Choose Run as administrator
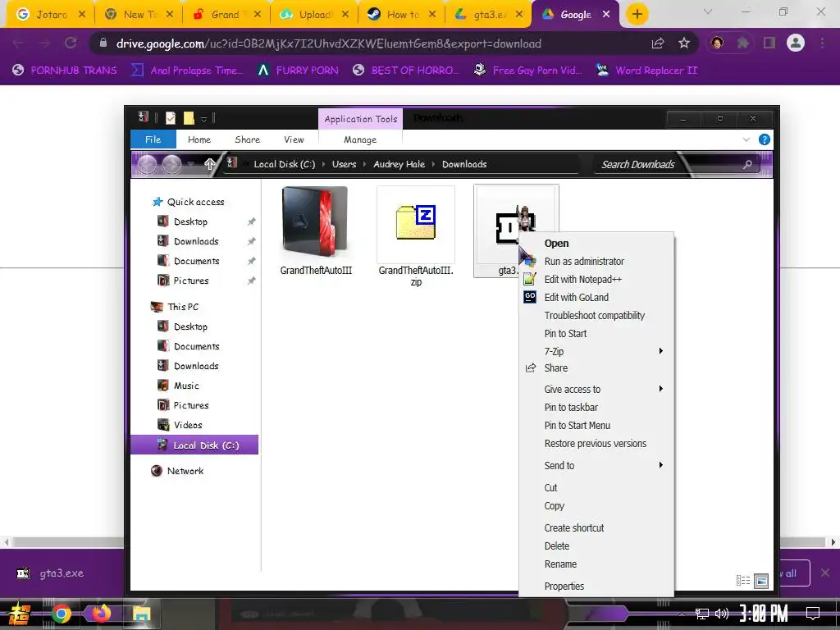Viewport: 840px width, 630px height. point(596,262)
